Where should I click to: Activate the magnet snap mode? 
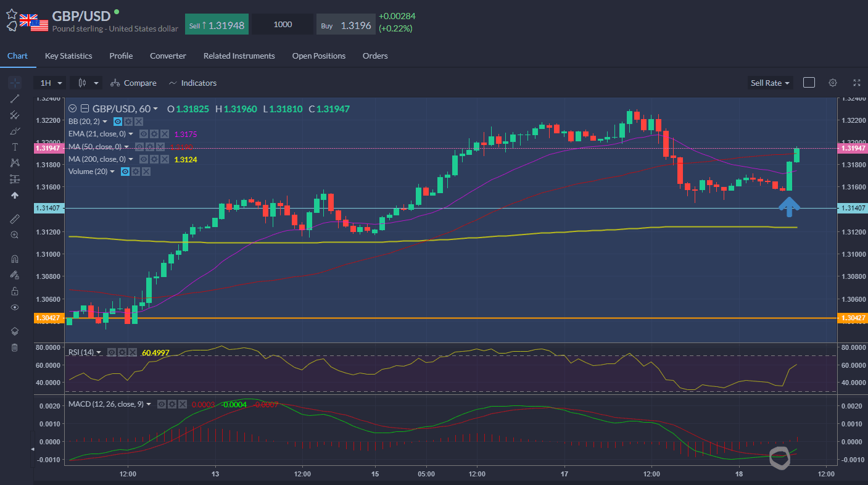pyautogui.click(x=15, y=259)
